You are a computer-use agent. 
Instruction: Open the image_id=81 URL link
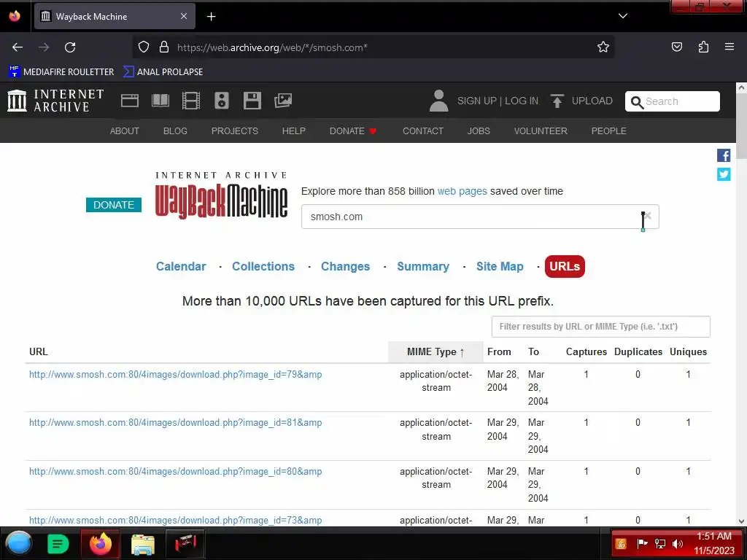[175, 422]
